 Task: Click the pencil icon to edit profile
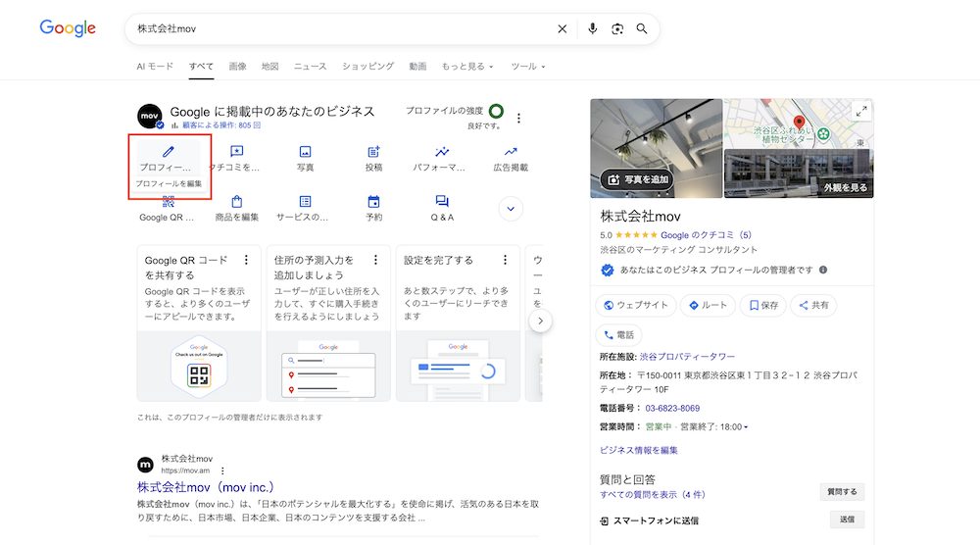click(x=168, y=153)
